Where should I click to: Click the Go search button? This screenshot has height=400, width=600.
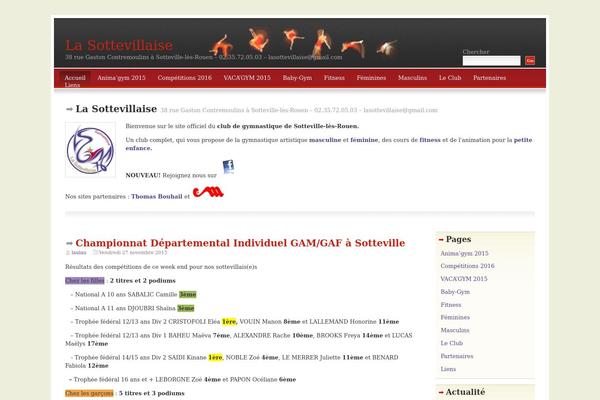point(530,60)
